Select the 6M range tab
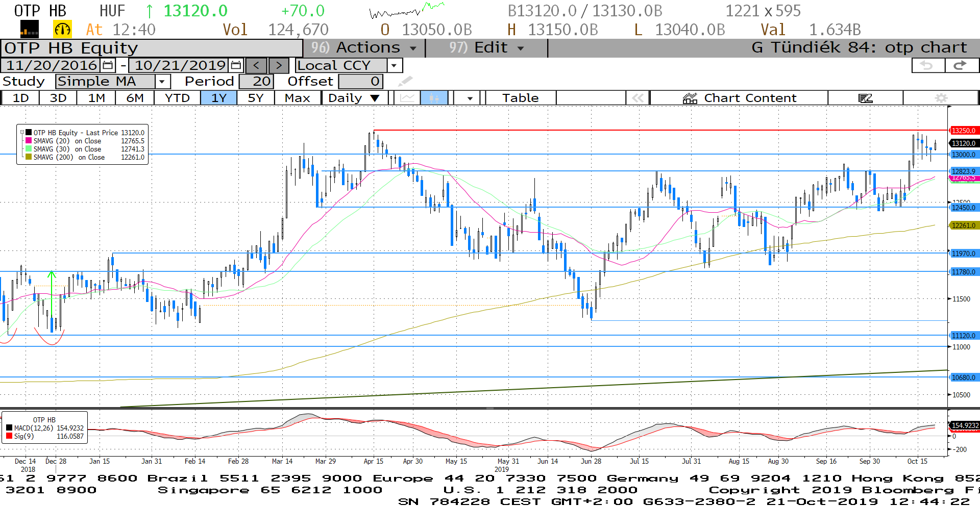Viewport: 980px width, 530px height. click(135, 98)
